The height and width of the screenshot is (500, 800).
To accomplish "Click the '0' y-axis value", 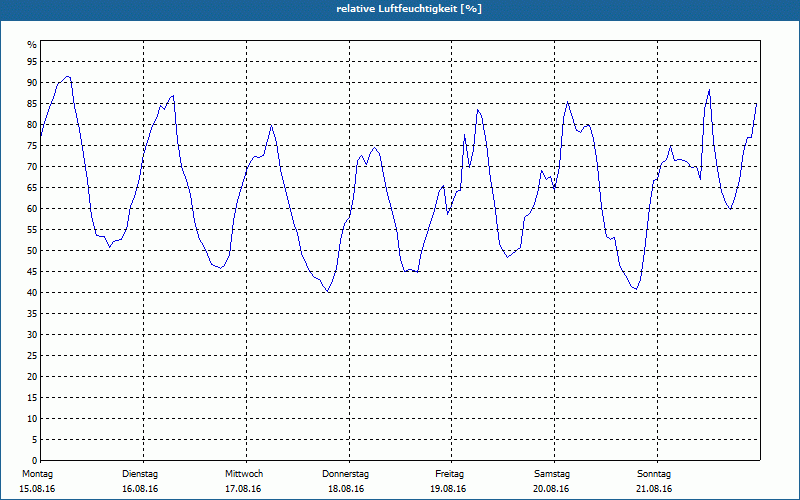I will pos(34,461).
